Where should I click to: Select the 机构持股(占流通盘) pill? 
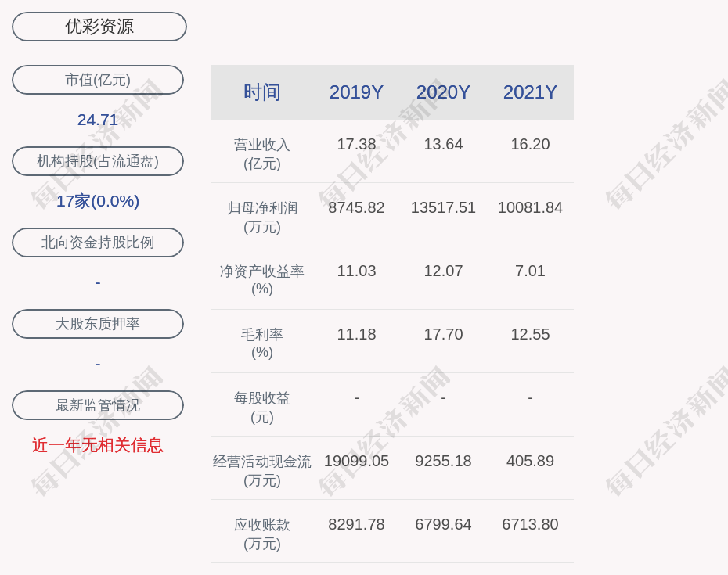pos(98,161)
